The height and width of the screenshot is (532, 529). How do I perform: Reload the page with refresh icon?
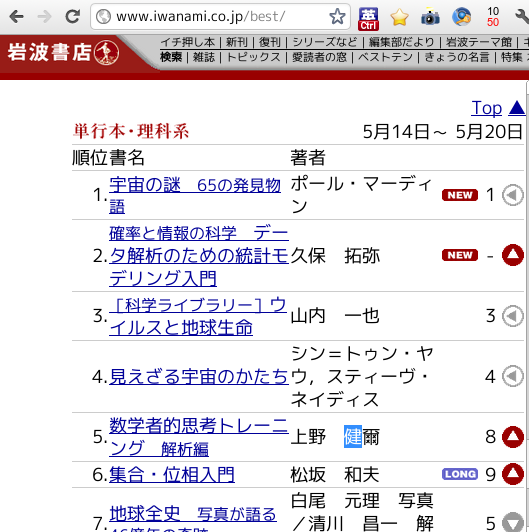point(73,16)
